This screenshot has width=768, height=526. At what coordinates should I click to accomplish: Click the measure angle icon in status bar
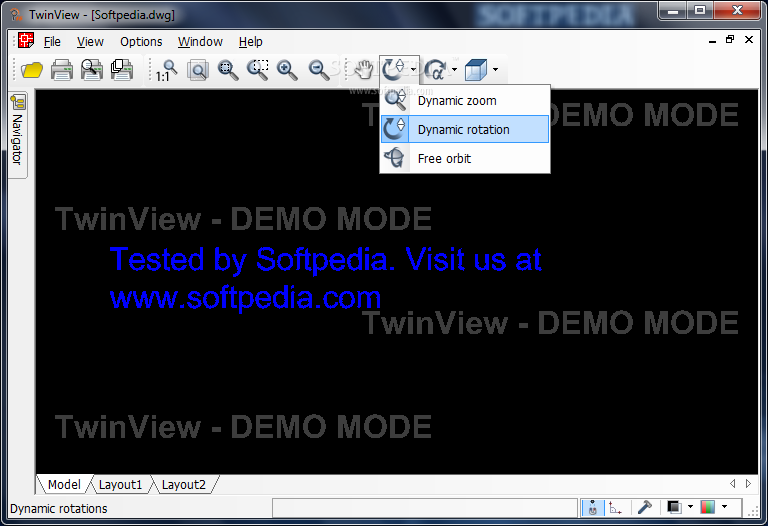click(615, 508)
